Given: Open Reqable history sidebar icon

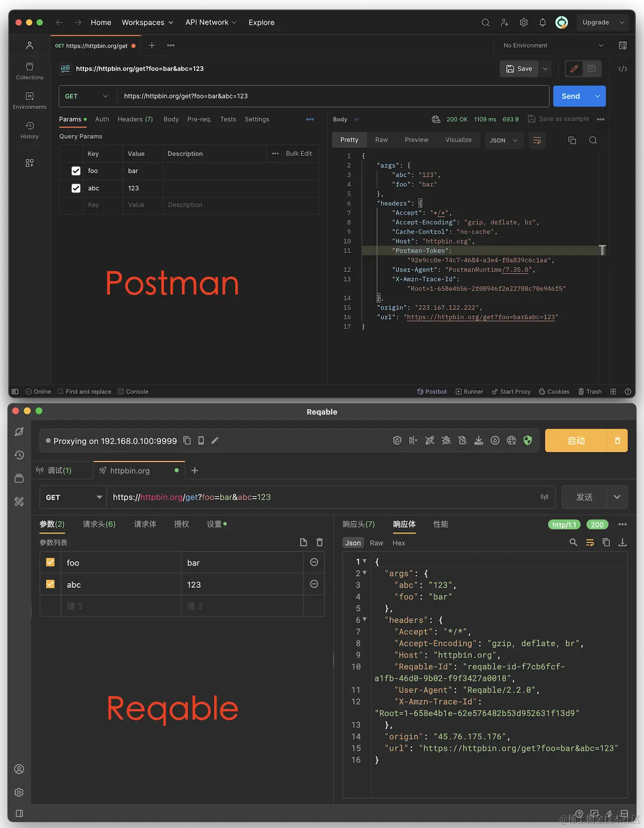Looking at the screenshot, I should point(19,455).
